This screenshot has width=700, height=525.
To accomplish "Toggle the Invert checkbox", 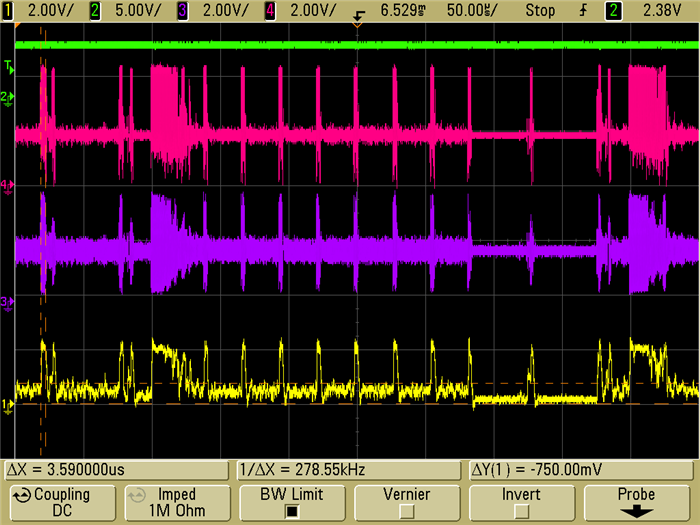I will tap(521, 511).
